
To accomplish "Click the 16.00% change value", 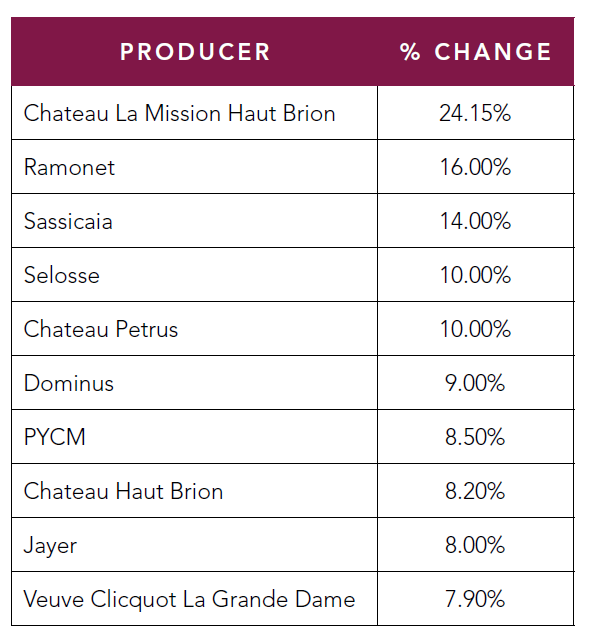I will coord(475,167).
